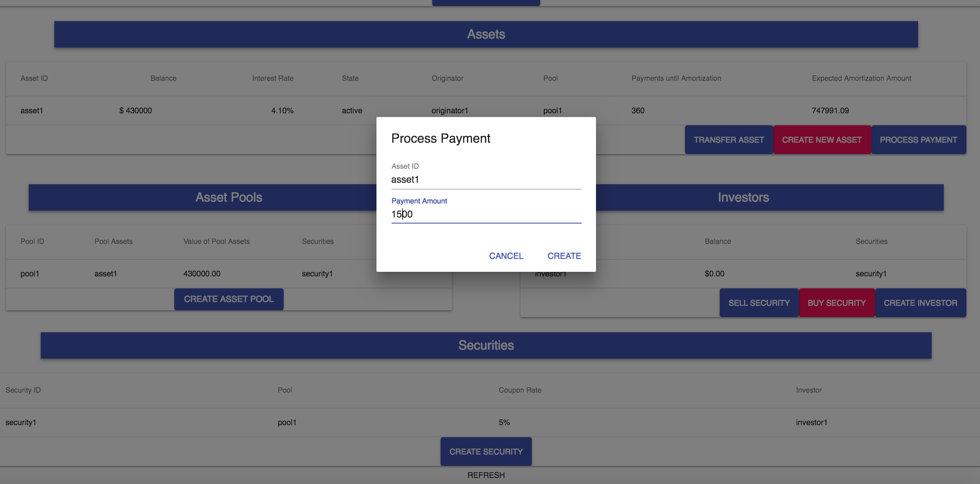Viewport: 980px width, 484px height.
Task: Focus the Asset ID input field
Action: [x=486, y=180]
